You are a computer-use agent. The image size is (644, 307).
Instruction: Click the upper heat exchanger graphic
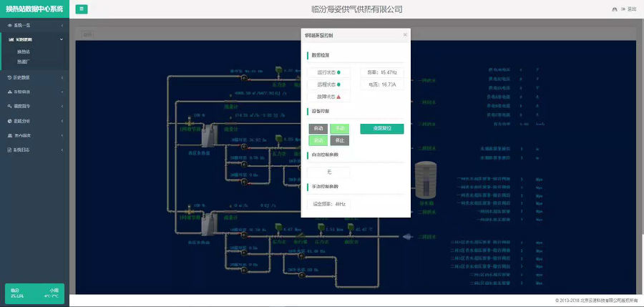210,136
